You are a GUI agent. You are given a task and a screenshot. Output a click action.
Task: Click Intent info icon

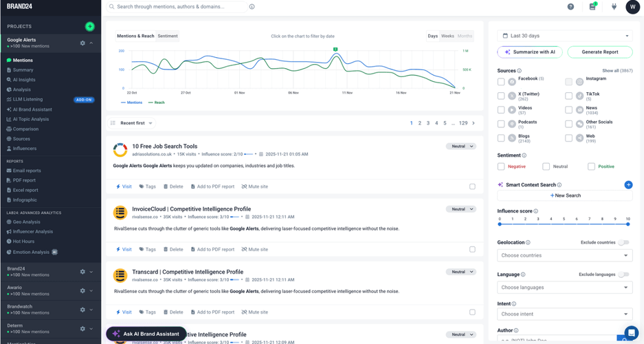[x=514, y=303]
